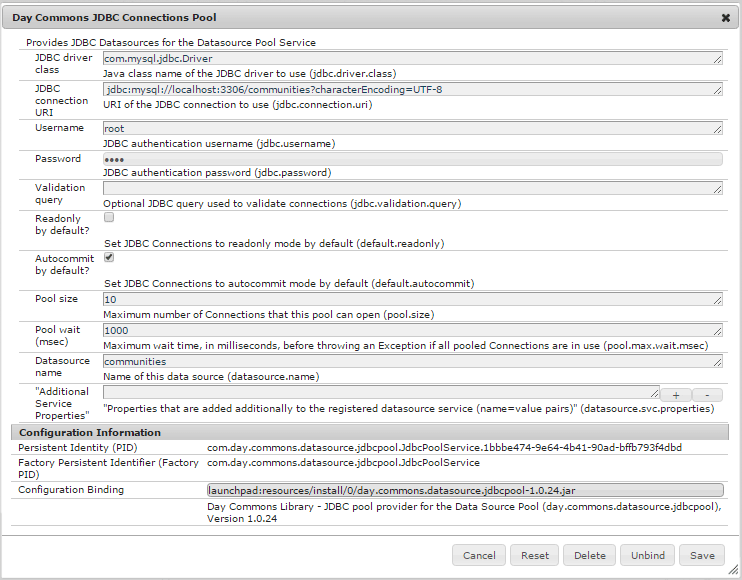Click the Cancel button
Screen dimensions: 742x580
click(x=479, y=555)
